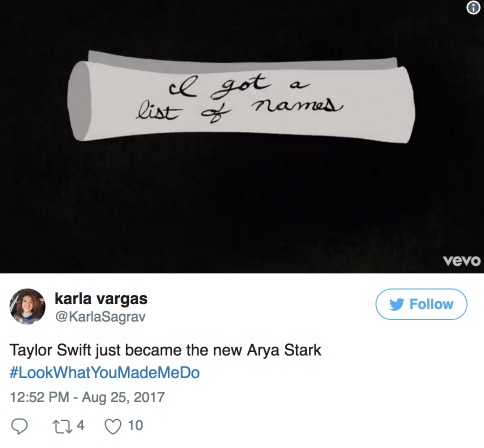The image size is (484, 448).
Task: Open the info icon on the media
Action: click(473, 8)
